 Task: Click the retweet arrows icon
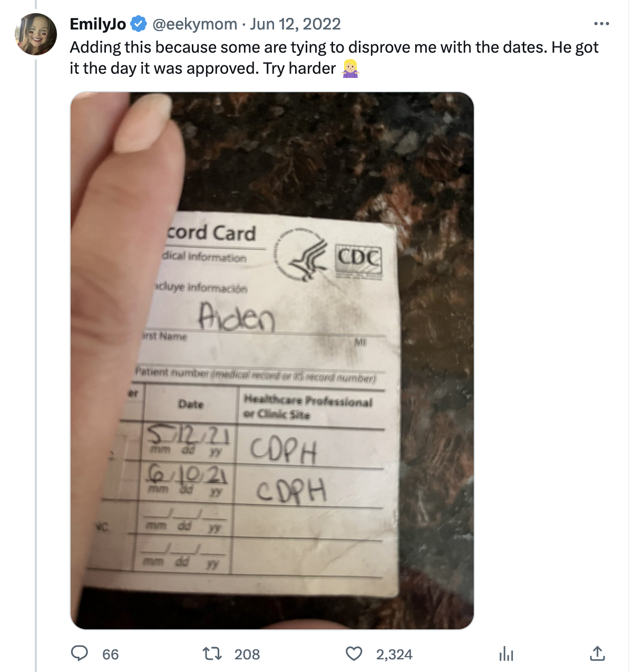[212, 654]
